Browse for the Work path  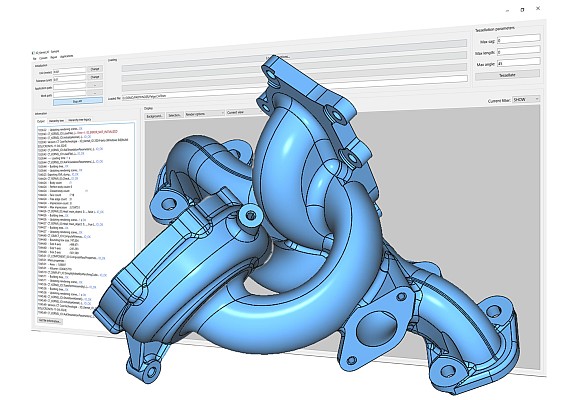tap(95, 93)
